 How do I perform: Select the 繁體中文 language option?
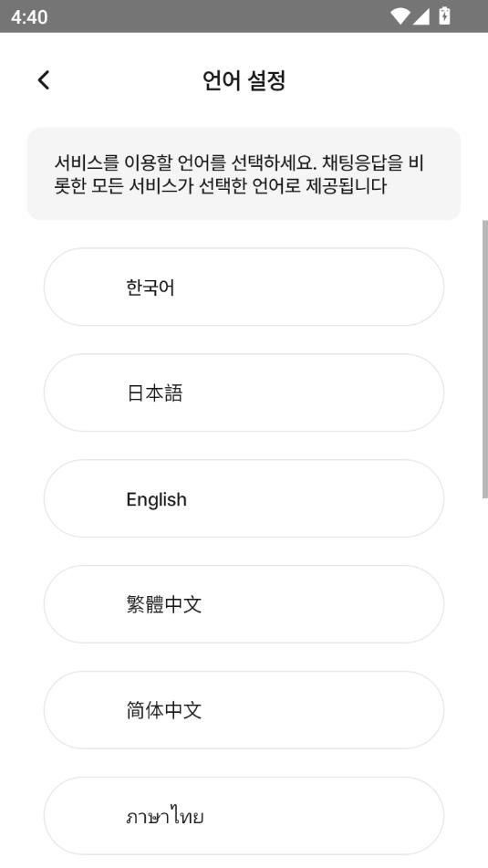point(244,604)
